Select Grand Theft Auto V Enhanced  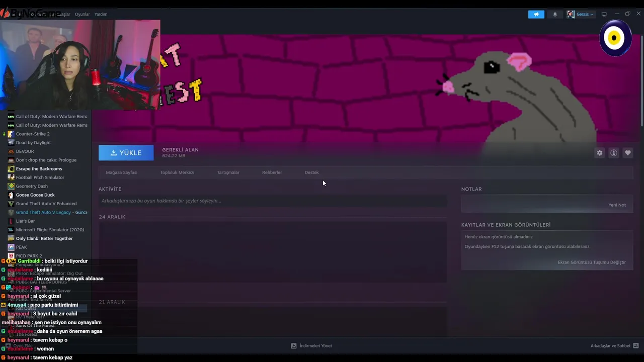[46, 204]
